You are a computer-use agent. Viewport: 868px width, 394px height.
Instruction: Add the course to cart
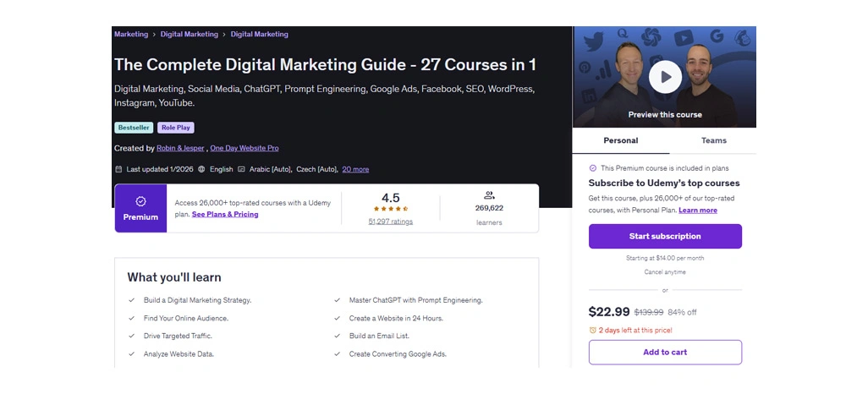tap(665, 352)
